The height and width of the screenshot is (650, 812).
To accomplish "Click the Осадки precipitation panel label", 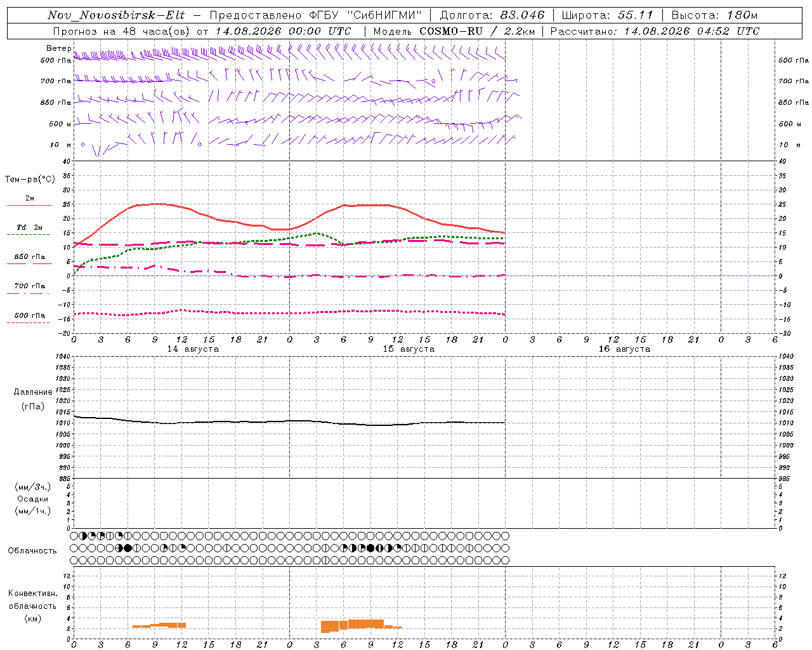I will [x=33, y=499].
